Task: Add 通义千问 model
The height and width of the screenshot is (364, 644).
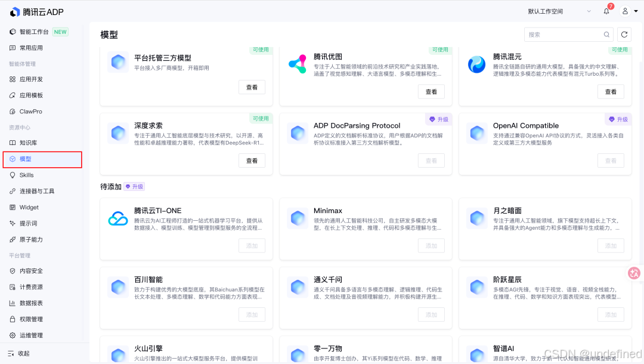Action: click(x=431, y=314)
